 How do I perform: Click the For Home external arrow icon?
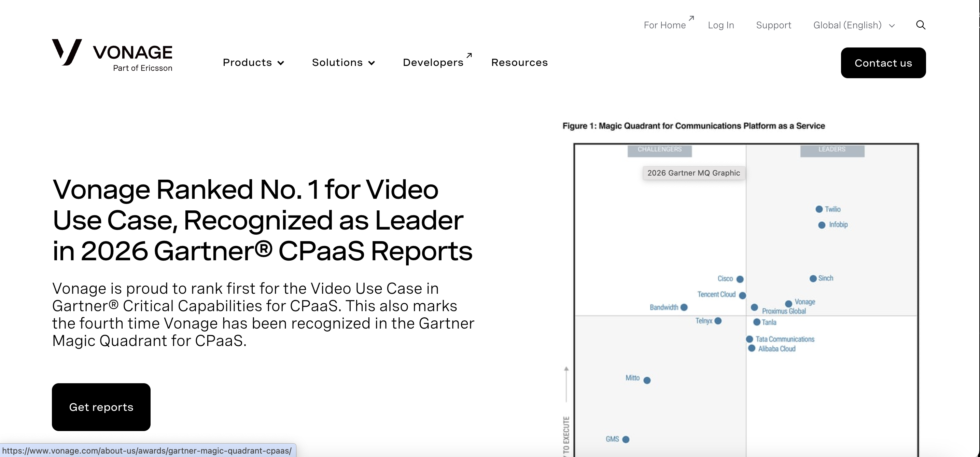point(691,18)
